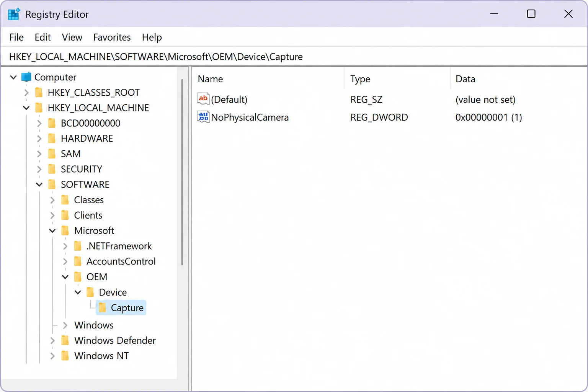Select the Capture key label
Image resolution: width=588 pixels, height=392 pixels.
click(x=127, y=308)
